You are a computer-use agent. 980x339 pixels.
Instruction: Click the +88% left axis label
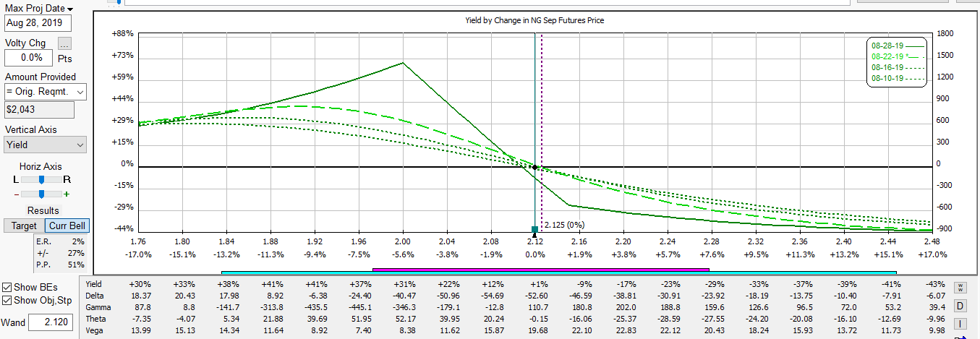pyautogui.click(x=123, y=33)
